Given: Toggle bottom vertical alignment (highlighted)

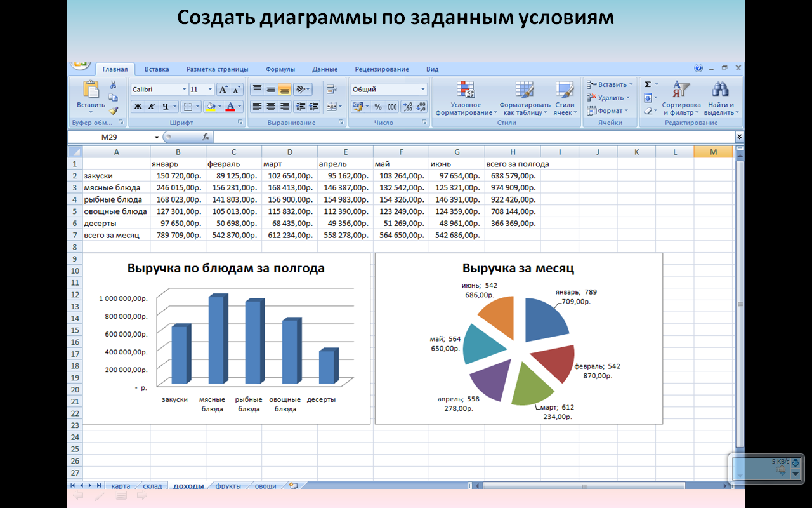Looking at the screenshot, I should 285,90.
